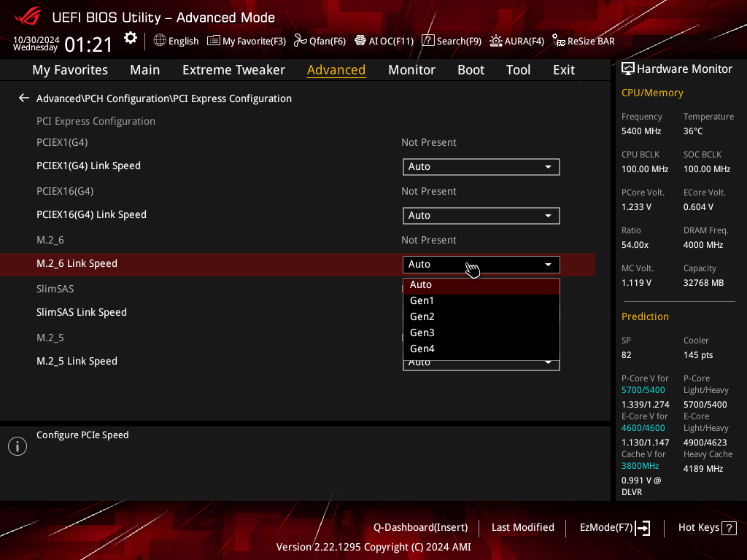Click the ROG logo icon
This screenshot has width=747, height=560.
[x=28, y=17]
